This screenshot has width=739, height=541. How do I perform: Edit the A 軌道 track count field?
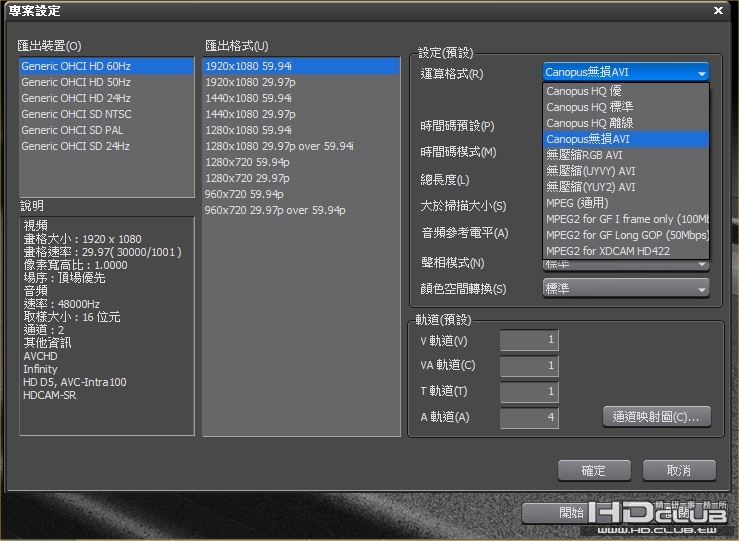tap(529, 418)
